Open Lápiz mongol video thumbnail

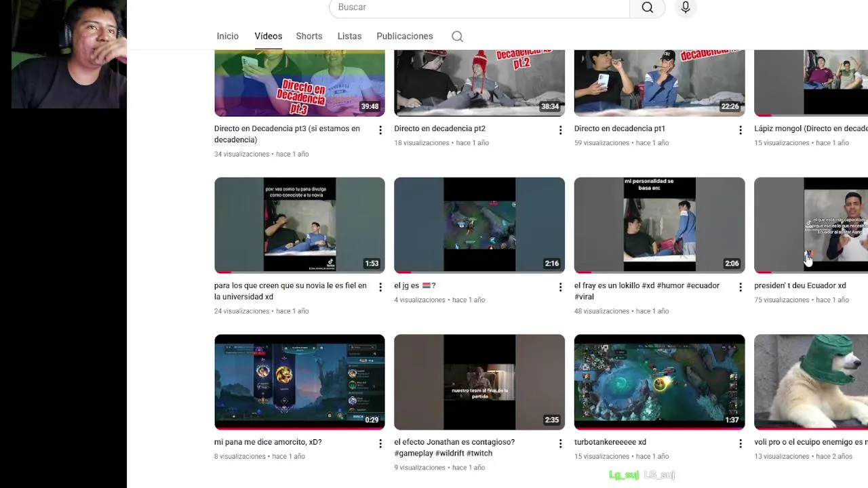811,83
